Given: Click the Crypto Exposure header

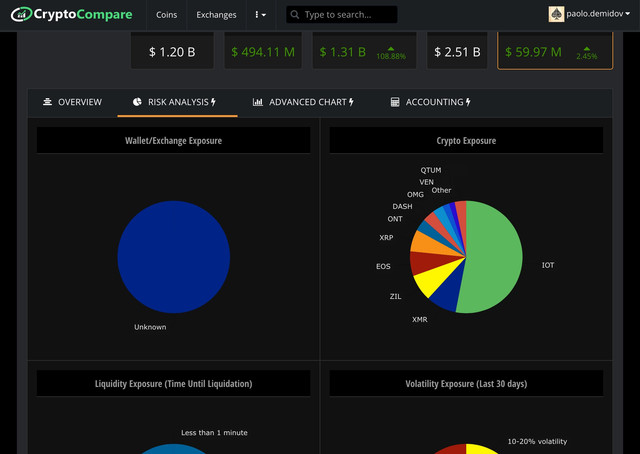Looking at the screenshot, I should click(466, 140).
